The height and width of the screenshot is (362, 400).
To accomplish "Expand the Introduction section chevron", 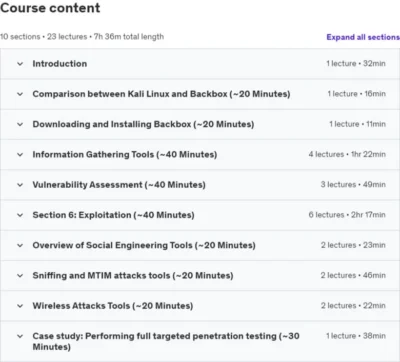I will click(20, 64).
